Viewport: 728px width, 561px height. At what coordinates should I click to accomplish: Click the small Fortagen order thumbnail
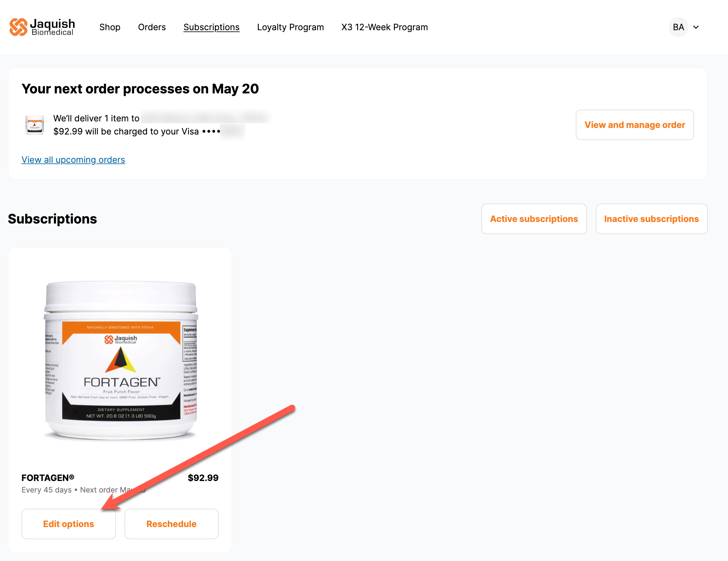coord(35,125)
